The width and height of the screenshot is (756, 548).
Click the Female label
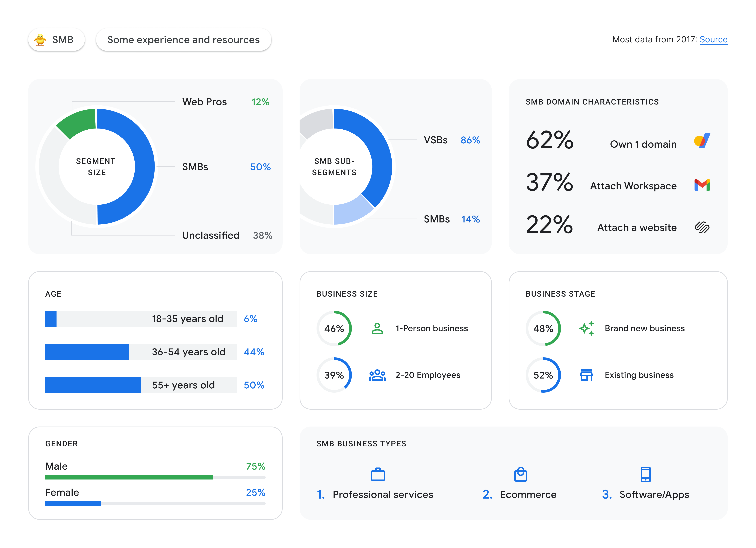(x=62, y=493)
